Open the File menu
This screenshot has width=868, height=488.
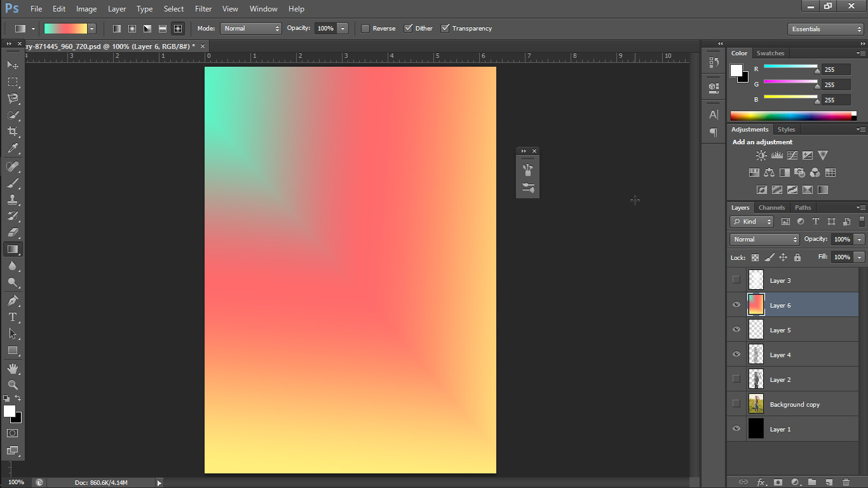click(x=36, y=9)
